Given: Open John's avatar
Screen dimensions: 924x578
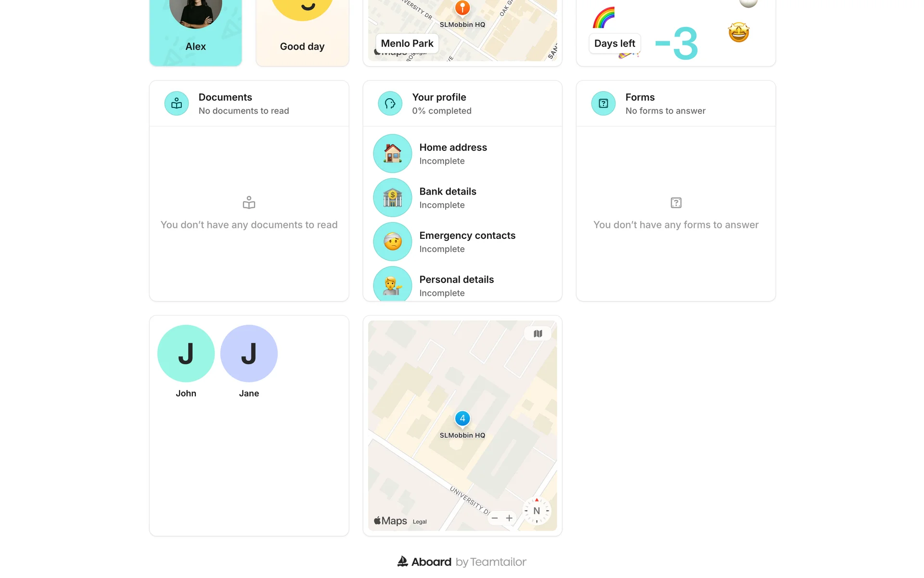Looking at the screenshot, I should click(186, 354).
